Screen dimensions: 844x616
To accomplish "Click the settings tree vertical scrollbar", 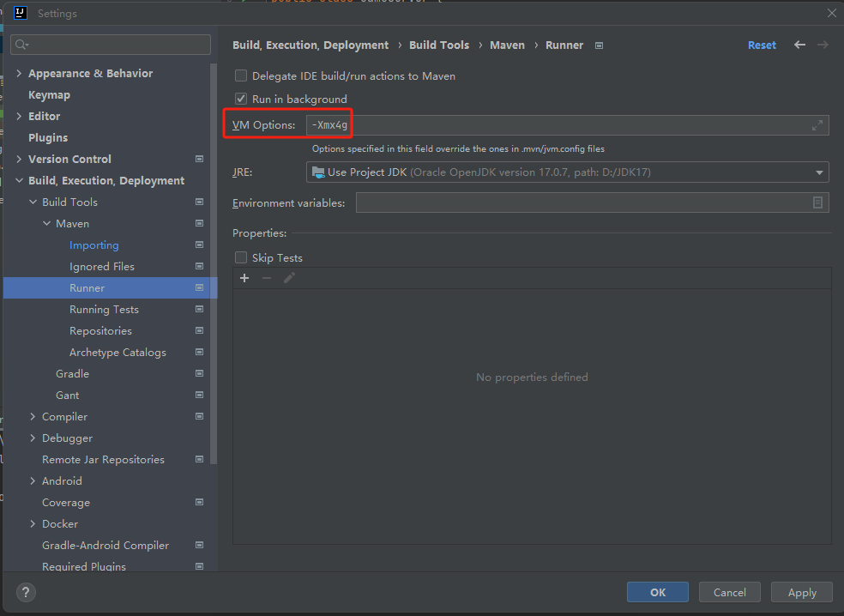I will [x=214, y=257].
